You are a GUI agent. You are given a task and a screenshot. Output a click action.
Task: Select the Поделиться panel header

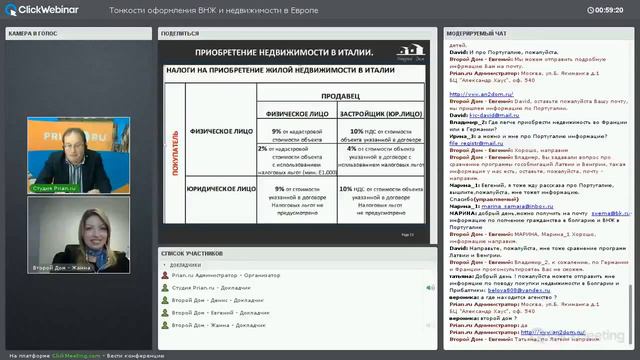297,33
